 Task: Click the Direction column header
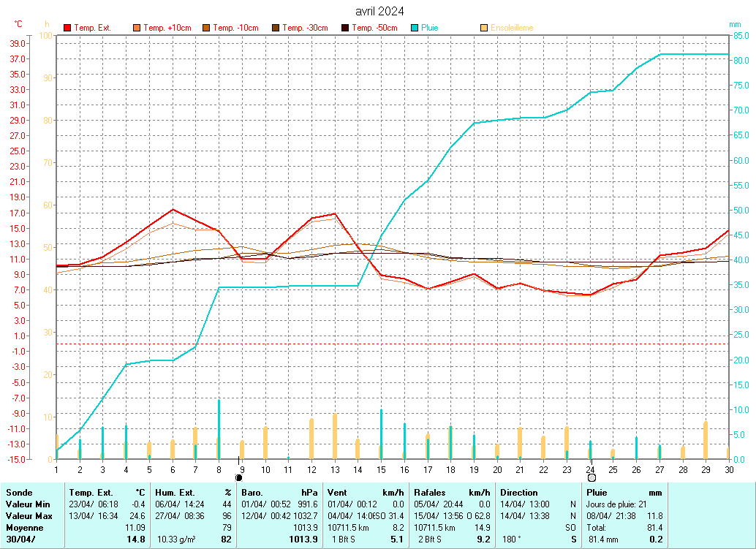(518, 493)
